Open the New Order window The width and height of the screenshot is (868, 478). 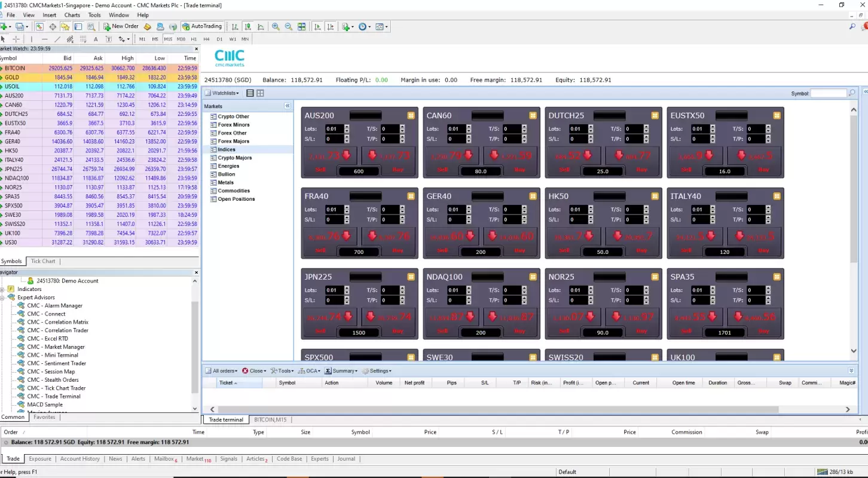[121, 26]
